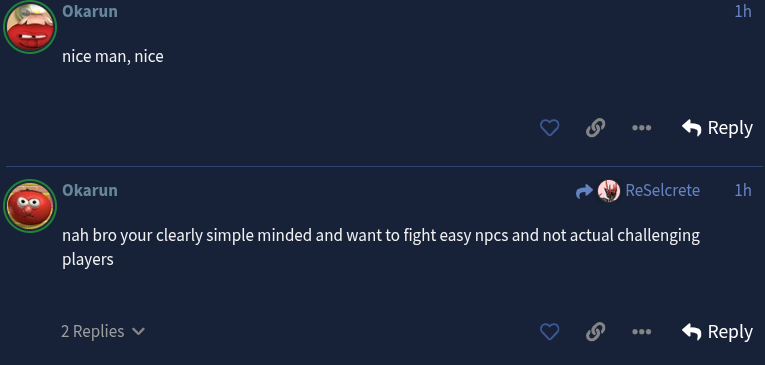Copy link of the "nice man, nice" post
The height and width of the screenshot is (365, 765).
(x=595, y=128)
